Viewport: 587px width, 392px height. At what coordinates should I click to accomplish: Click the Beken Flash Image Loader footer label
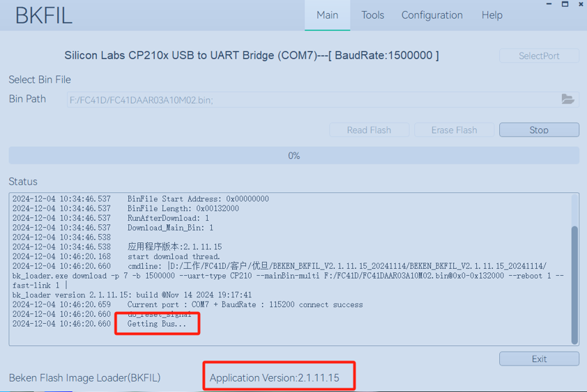tap(84, 378)
